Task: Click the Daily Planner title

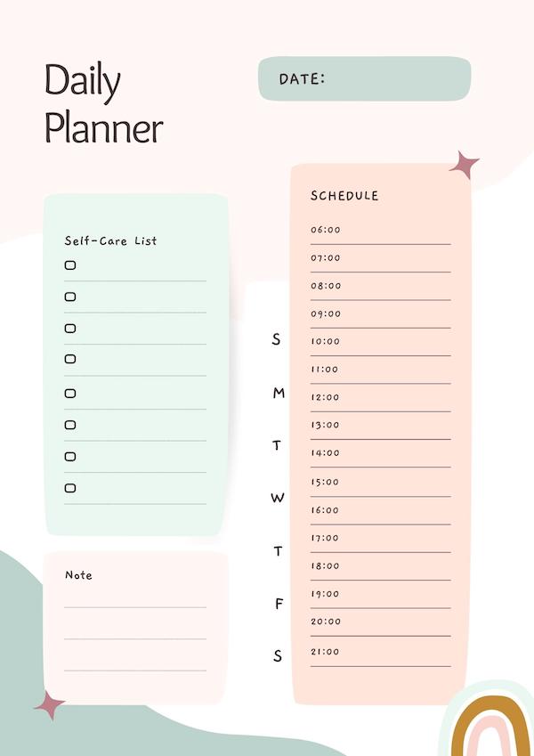Action: pos(103,103)
